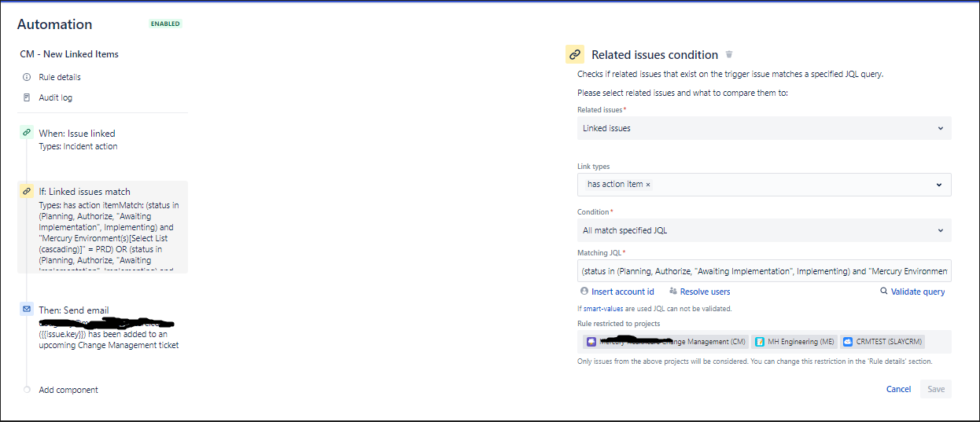The width and height of the screenshot is (980, 422).
Task: Open Rule details info icon
Action: 27,77
